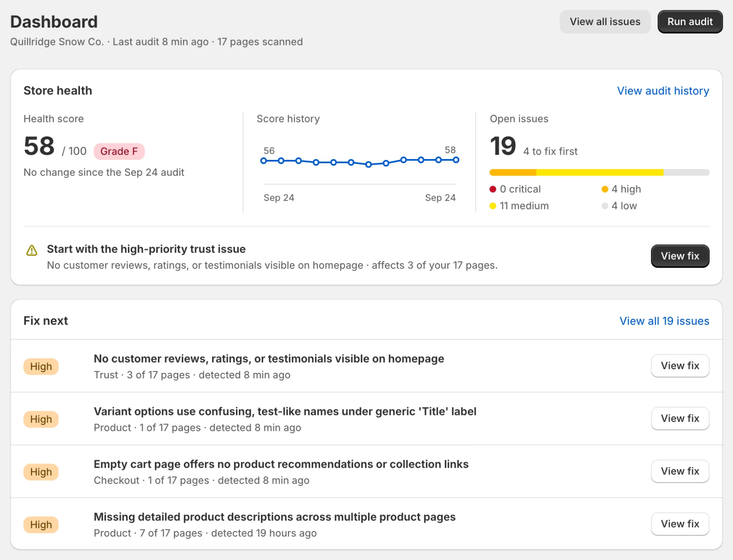Click the '58' health score value

click(39, 146)
